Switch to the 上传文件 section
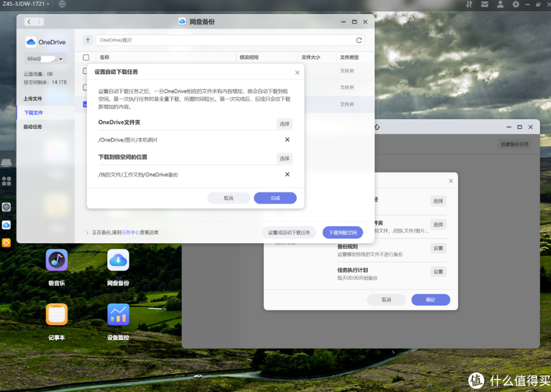The height and width of the screenshot is (392, 551). (32, 98)
